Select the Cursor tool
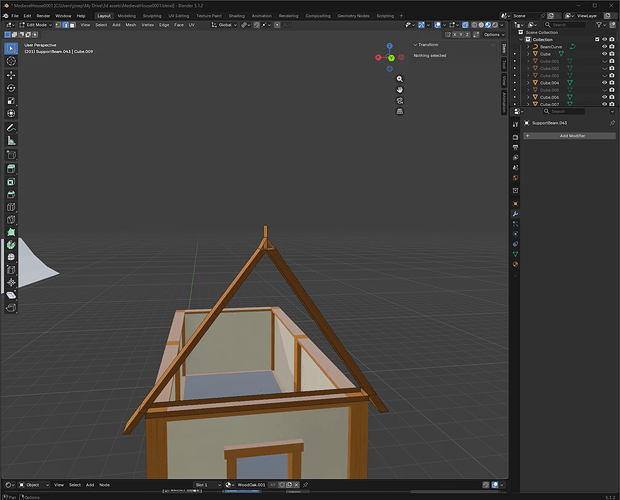This screenshot has width=620, height=500. point(11,61)
